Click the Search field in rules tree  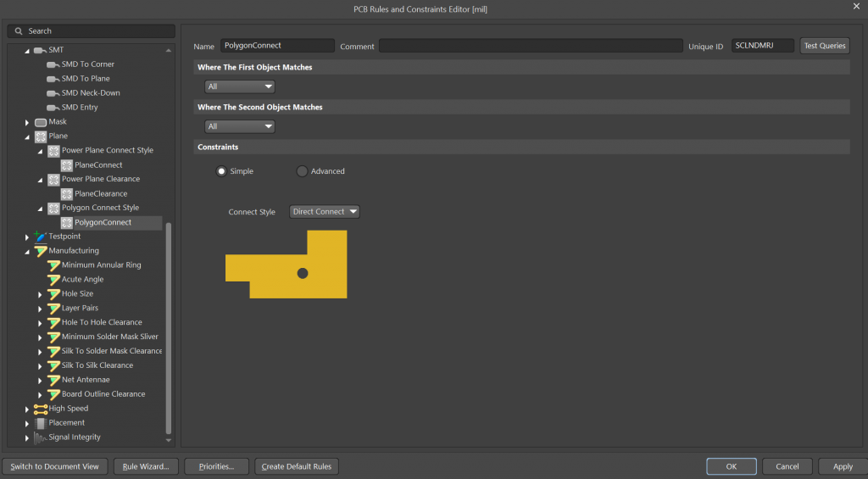(x=92, y=31)
